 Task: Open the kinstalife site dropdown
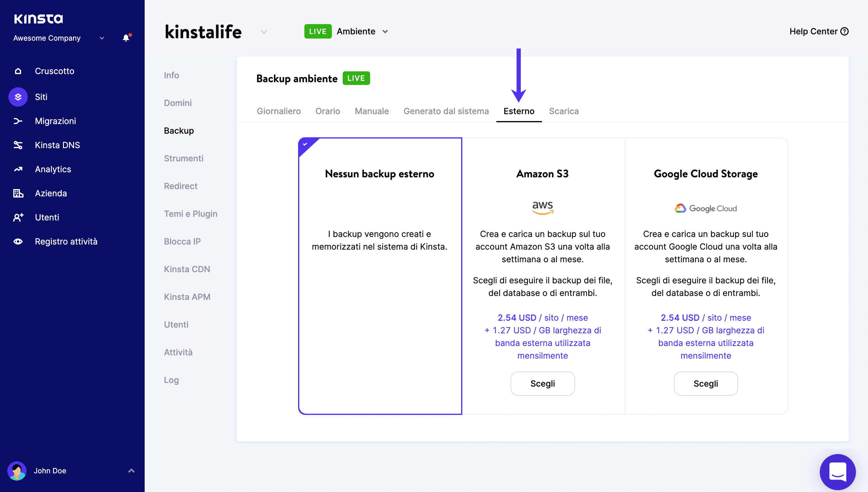tap(264, 31)
